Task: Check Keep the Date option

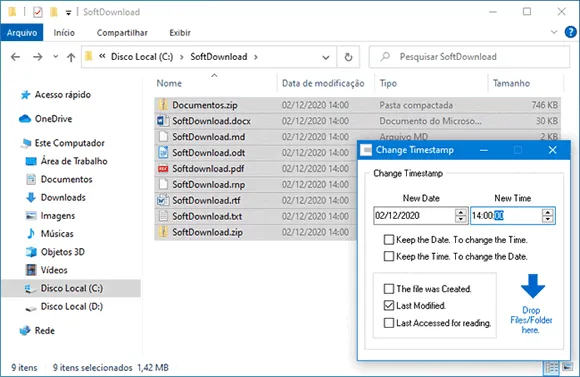Action: pyautogui.click(x=389, y=240)
